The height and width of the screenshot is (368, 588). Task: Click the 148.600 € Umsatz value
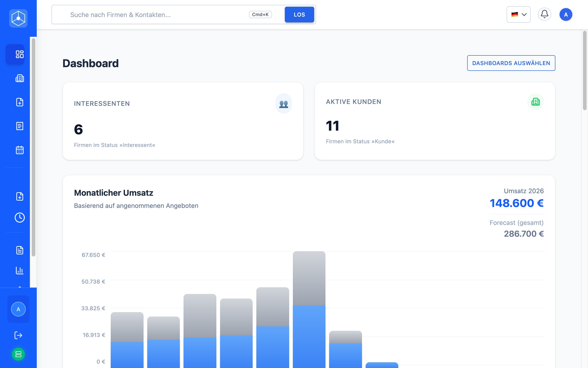pyautogui.click(x=517, y=203)
